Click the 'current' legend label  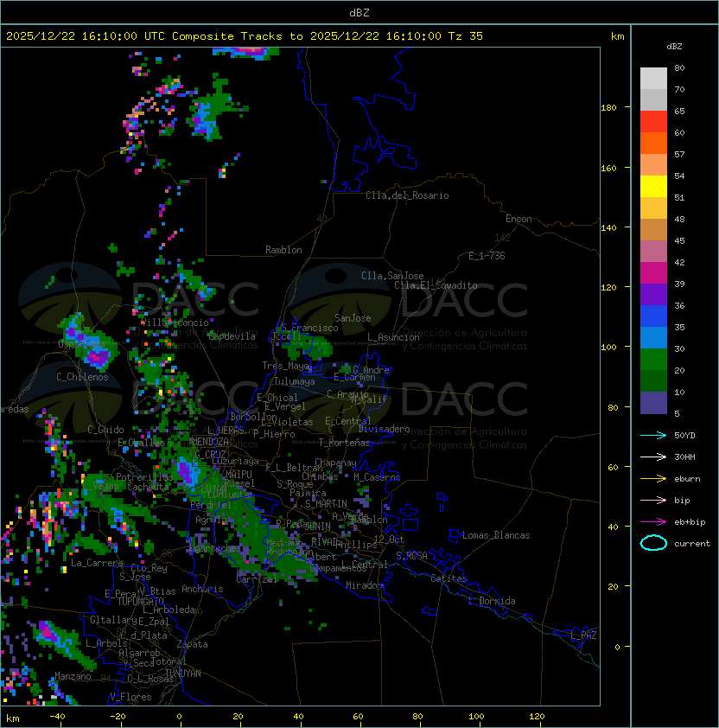pyautogui.click(x=692, y=544)
